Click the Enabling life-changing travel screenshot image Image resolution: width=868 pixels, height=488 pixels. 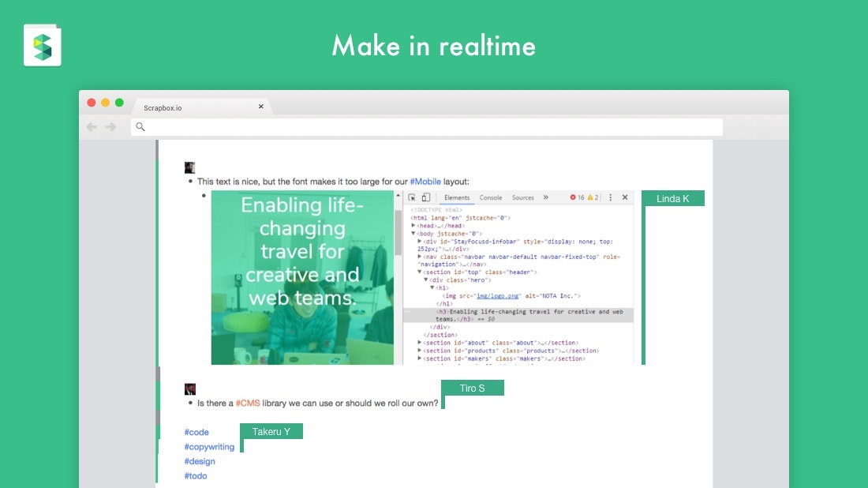[x=302, y=277]
